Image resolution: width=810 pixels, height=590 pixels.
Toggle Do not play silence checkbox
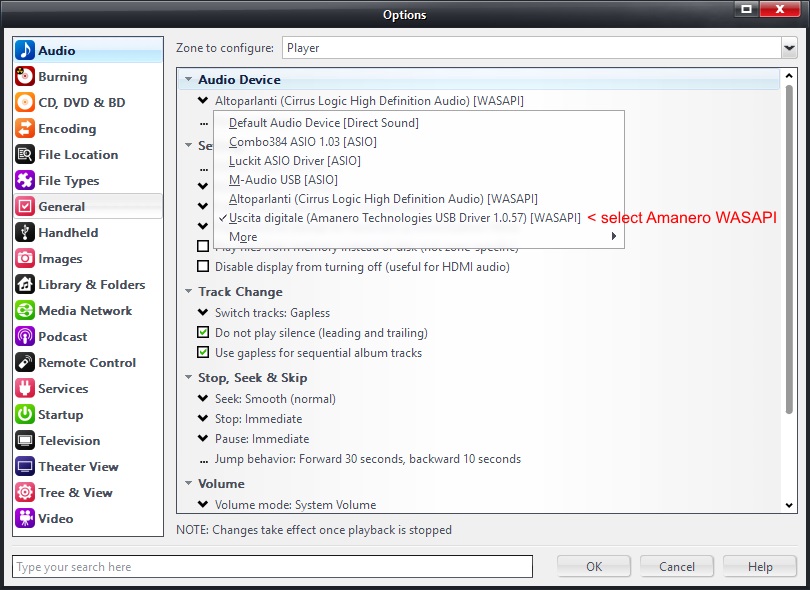(x=204, y=333)
